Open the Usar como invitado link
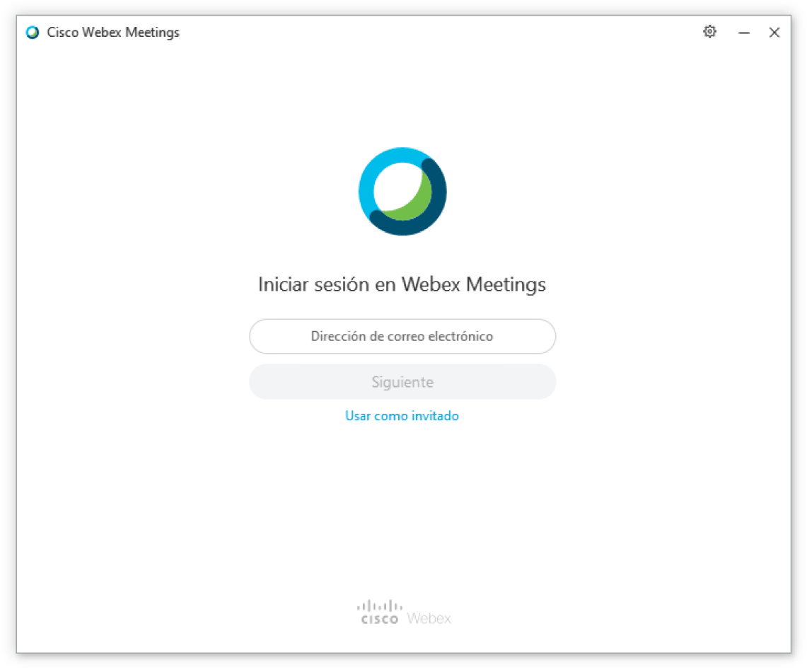Image resolution: width=807 pixels, height=672 pixels. [402, 416]
